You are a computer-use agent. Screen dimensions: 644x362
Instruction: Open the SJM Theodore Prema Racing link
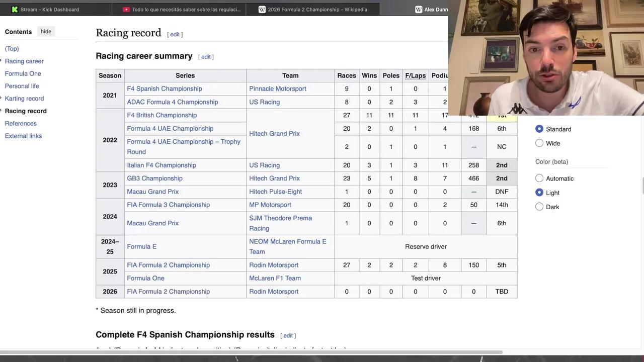pyautogui.click(x=281, y=223)
